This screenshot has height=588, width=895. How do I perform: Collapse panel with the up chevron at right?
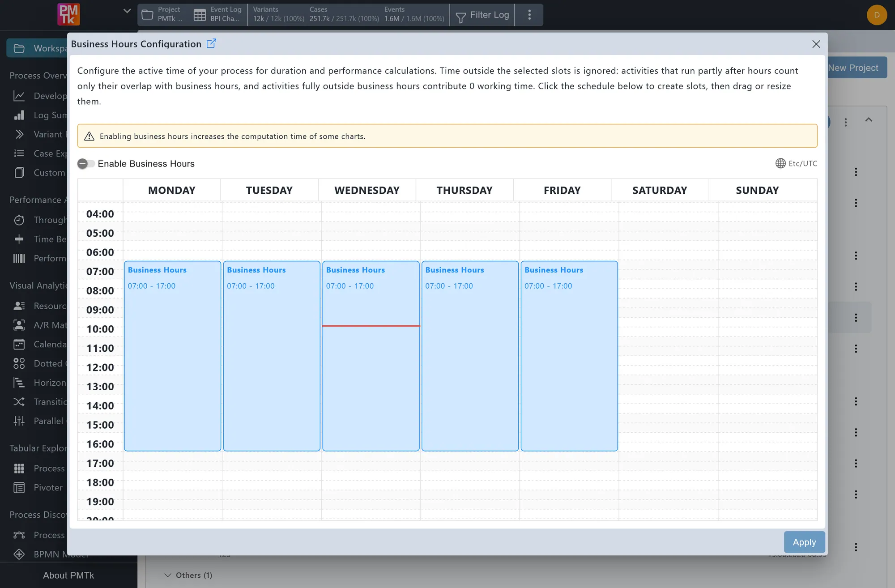point(869,120)
